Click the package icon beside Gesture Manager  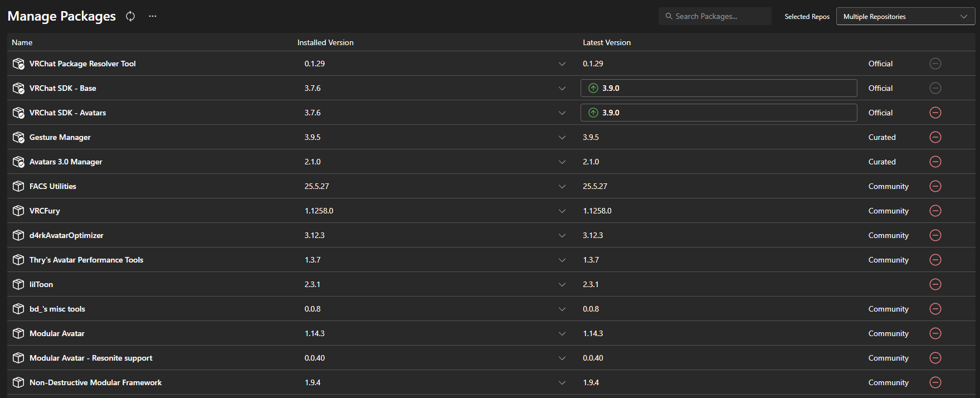tap(18, 137)
